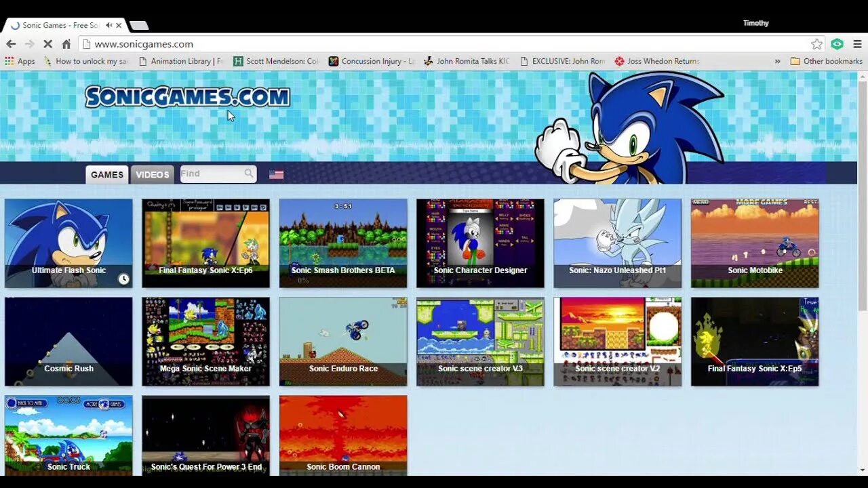Open the Other bookmarks folder
This screenshot has height=488, width=868.
(826, 61)
